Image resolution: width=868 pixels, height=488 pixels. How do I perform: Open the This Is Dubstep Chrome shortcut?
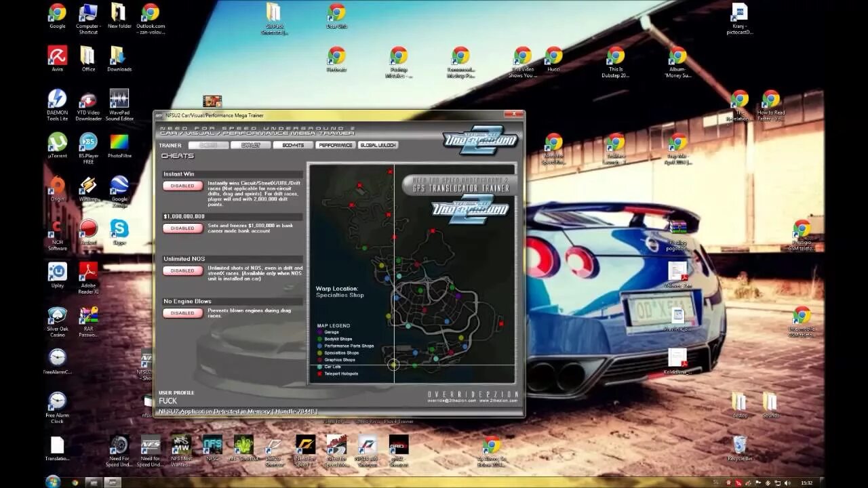[x=616, y=62]
